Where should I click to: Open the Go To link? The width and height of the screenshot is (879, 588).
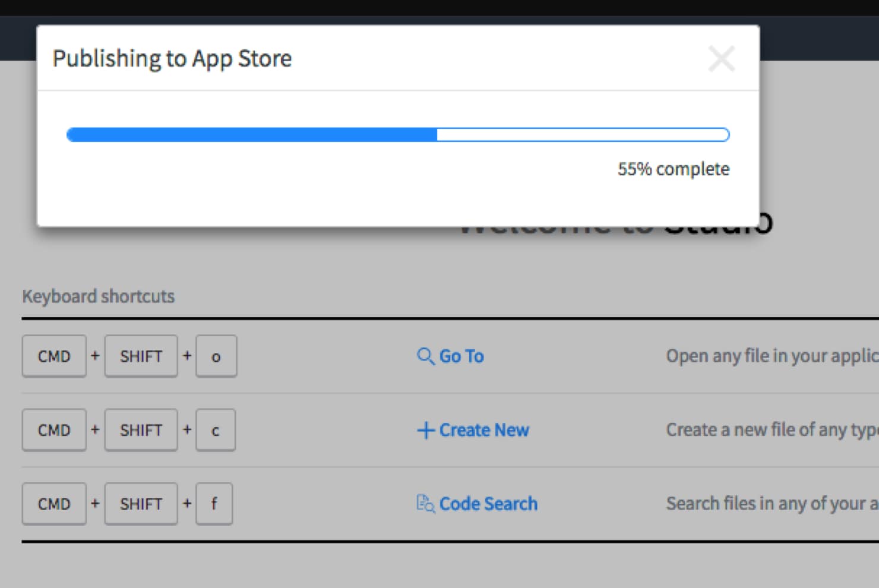[x=461, y=356]
